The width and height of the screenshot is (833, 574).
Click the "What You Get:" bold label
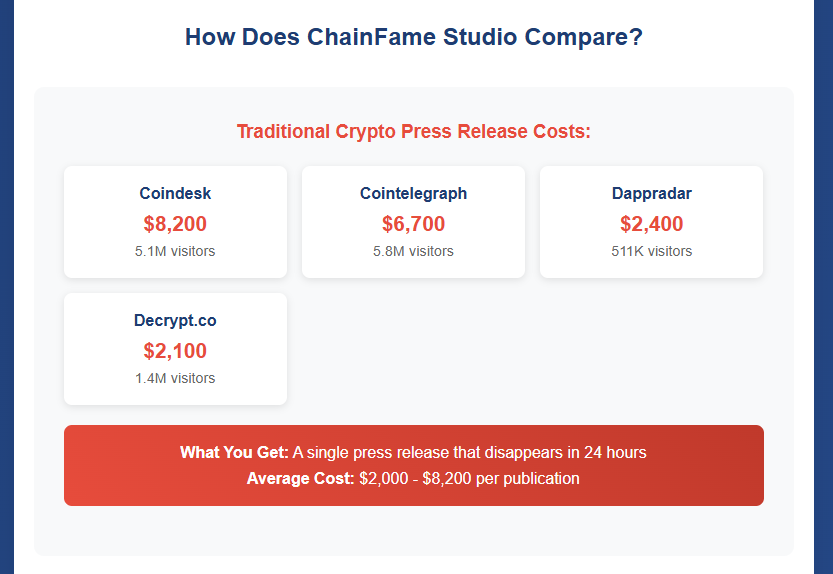(234, 453)
